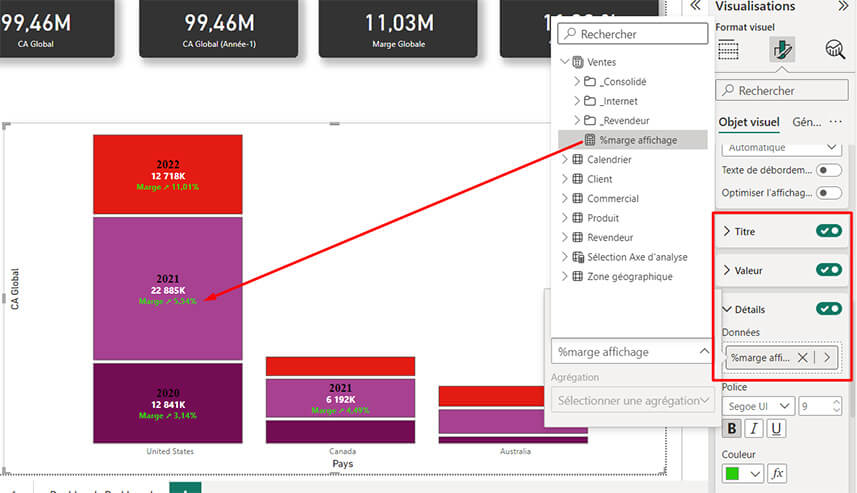Open the more options ellipsis beside Gén...
Screen dimensions: 857x493
(836, 122)
